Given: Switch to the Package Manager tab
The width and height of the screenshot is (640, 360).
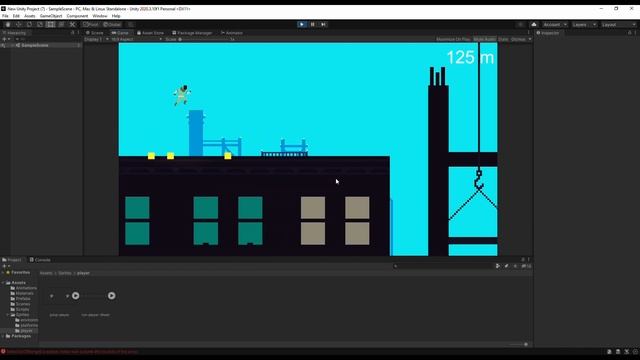Looking at the screenshot, I should [192, 33].
